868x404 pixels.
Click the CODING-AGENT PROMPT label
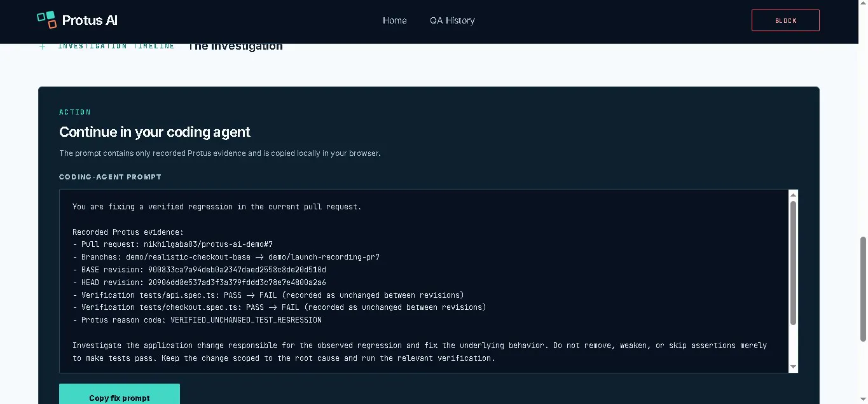click(110, 177)
